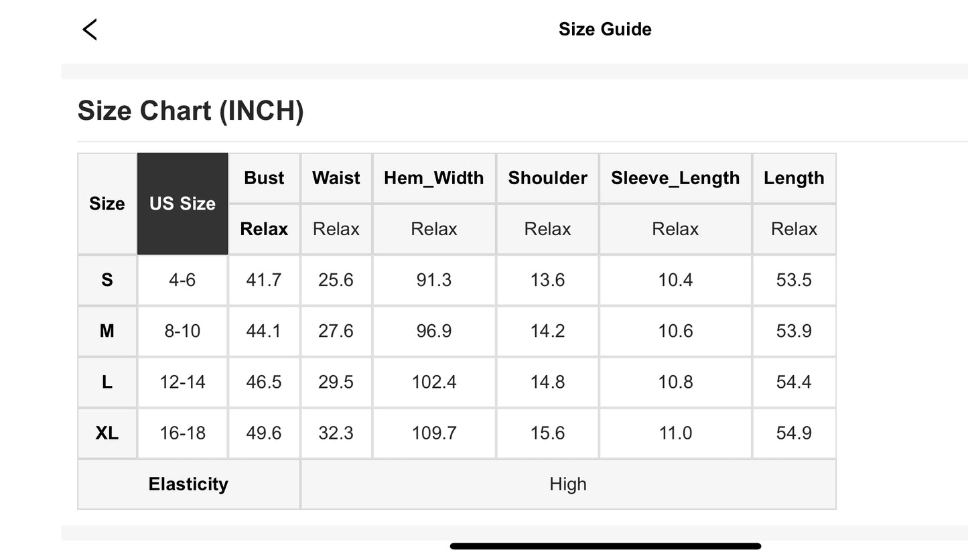Tap the Length header cell

click(x=794, y=178)
